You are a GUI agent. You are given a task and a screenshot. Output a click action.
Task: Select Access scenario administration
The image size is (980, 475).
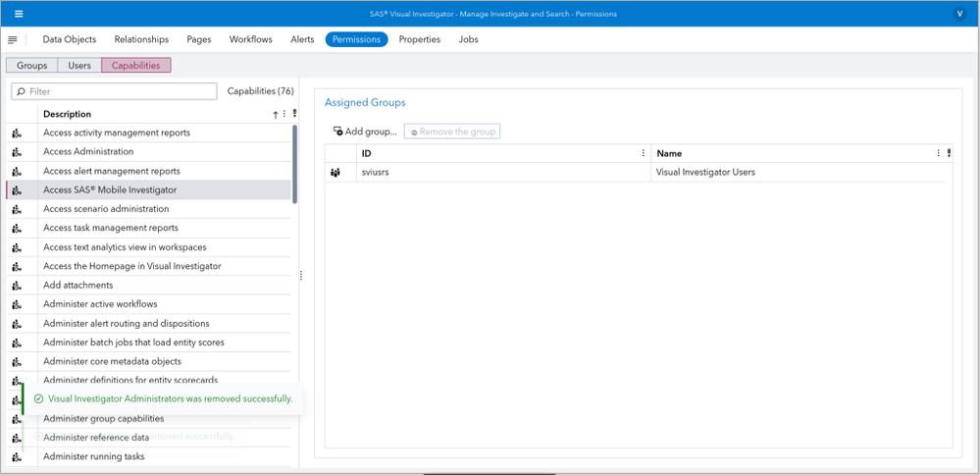[149, 209]
